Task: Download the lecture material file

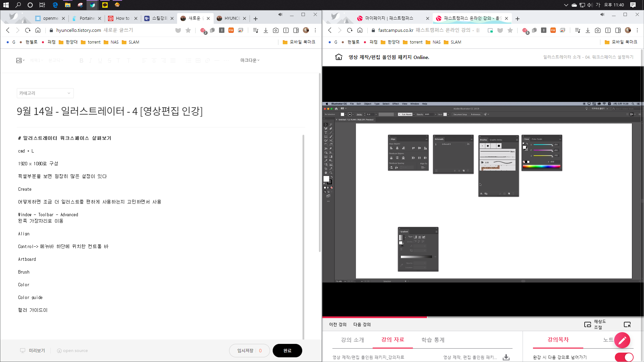Action: [506, 357]
